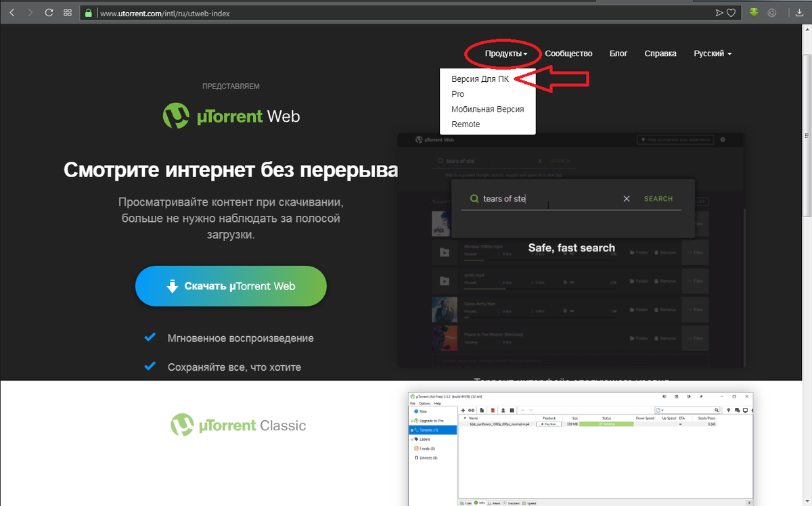Click Stop square icon in Classic toolbar
This screenshot has width=812, height=506.
(512, 411)
